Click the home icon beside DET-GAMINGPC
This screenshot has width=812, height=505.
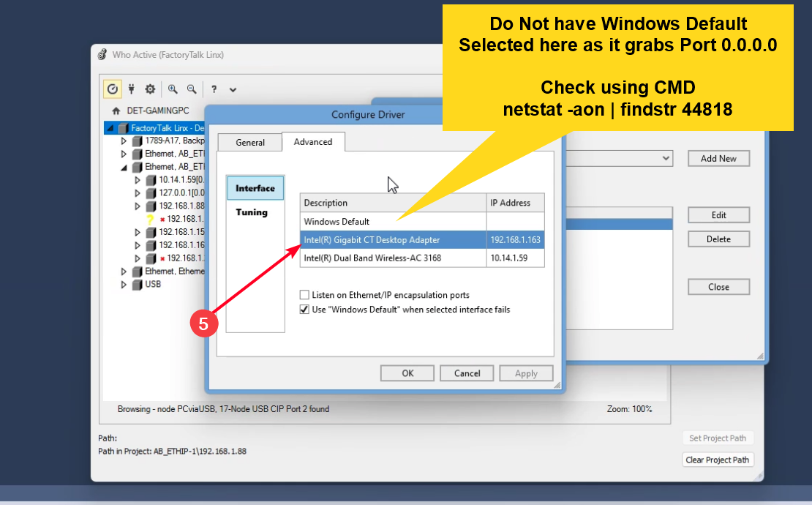tap(116, 111)
